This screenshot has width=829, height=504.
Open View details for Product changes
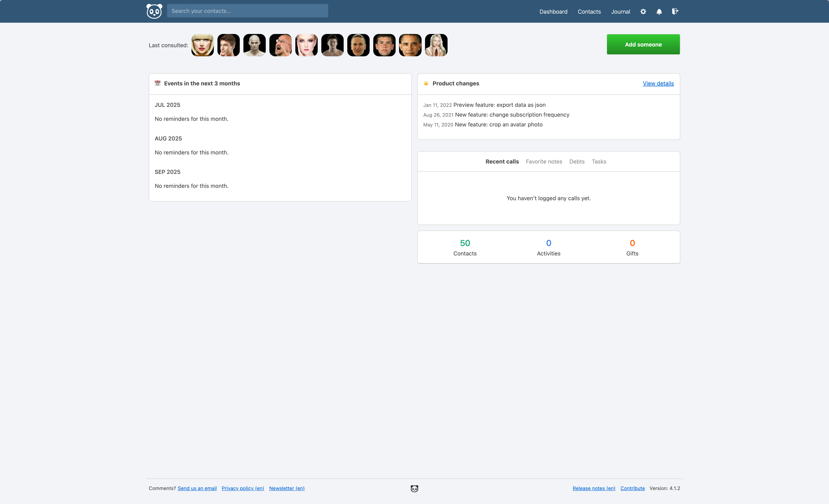[x=658, y=83]
